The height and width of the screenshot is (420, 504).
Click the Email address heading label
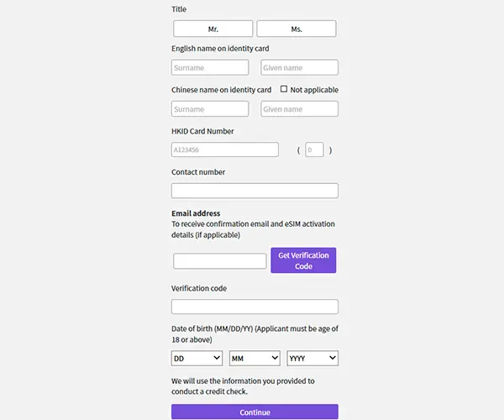pyautogui.click(x=196, y=213)
